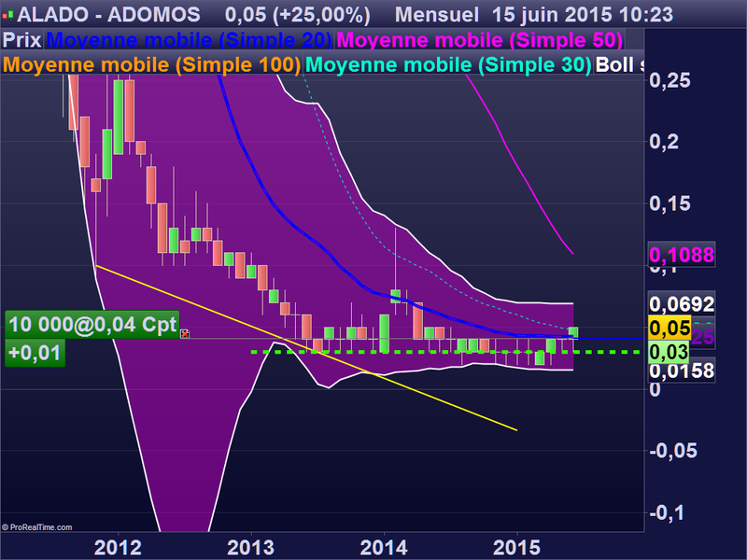The image size is (747, 560).
Task: Open Moyenne mobile (Simple 20) settings
Action: [x=190, y=39]
